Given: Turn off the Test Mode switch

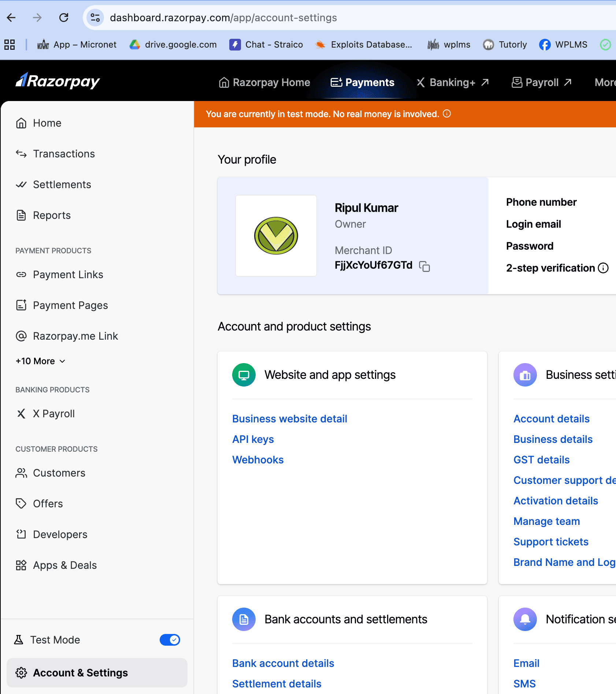Looking at the screenshot, I should click(170, 640).
